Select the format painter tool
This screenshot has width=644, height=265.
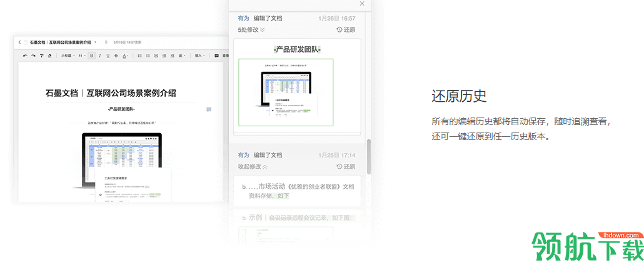[x=41, y=56]
